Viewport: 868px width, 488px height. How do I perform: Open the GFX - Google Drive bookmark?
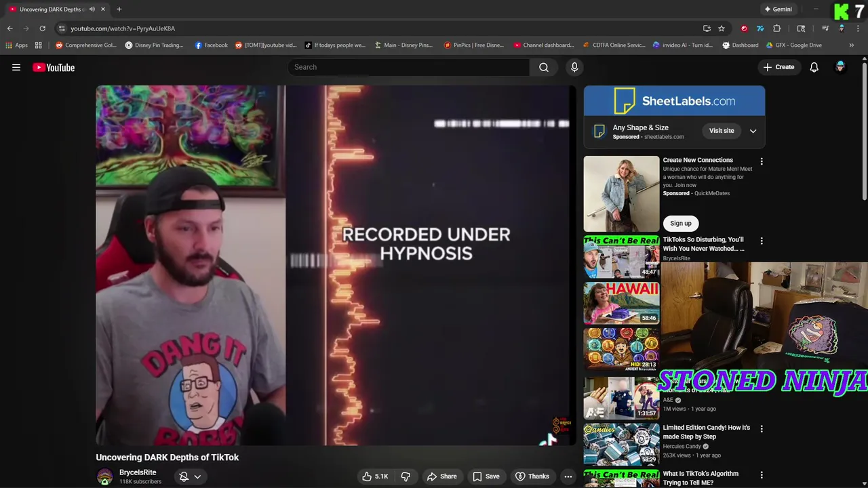[x=794, y=45]
